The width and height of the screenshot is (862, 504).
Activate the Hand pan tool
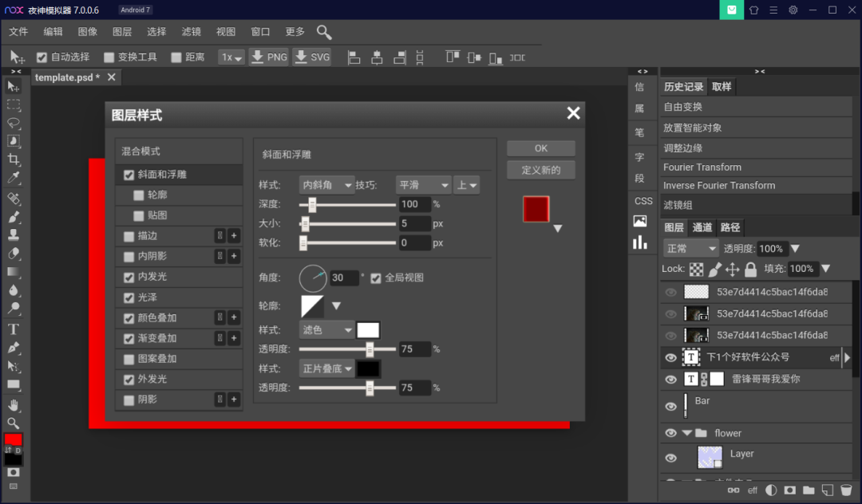(x=14, y=405)
